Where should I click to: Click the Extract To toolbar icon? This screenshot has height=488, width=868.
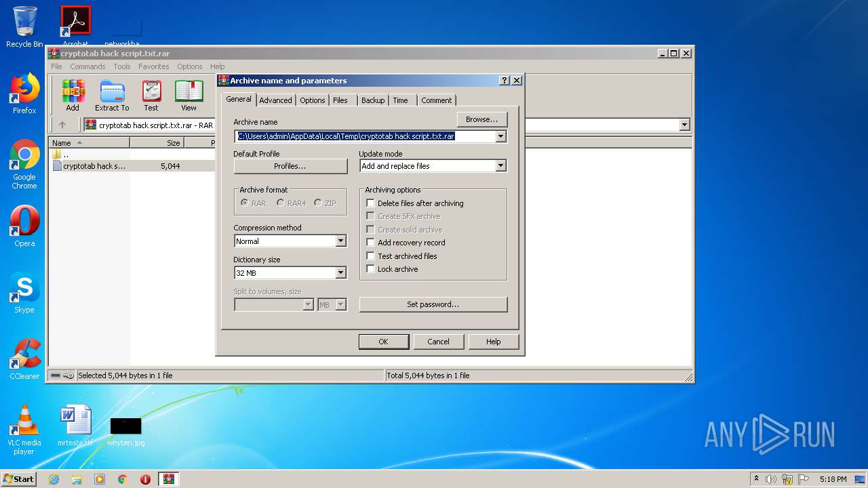(x=112, y=96)
